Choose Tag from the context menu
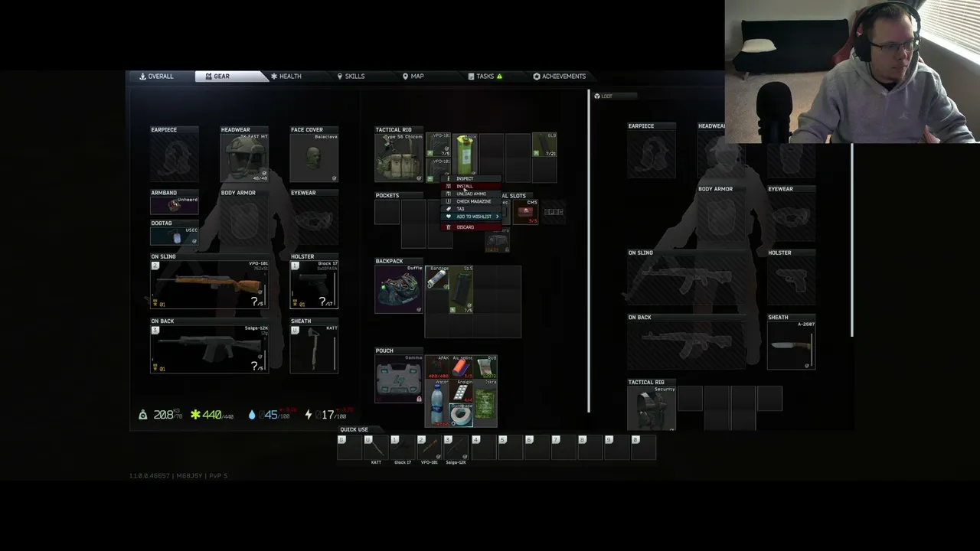 pos(472,209)
